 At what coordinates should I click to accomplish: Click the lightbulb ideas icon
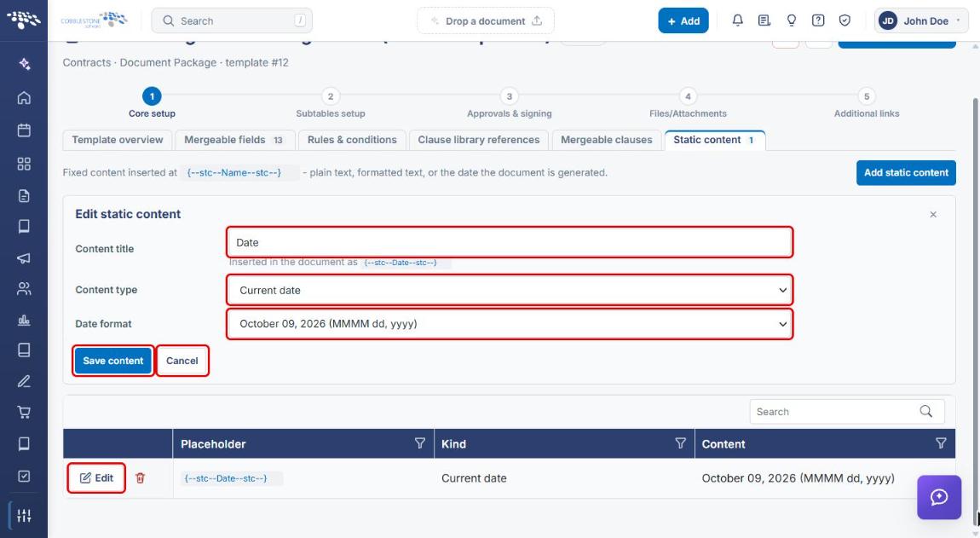pyautogui.click(x=792, y=20)
